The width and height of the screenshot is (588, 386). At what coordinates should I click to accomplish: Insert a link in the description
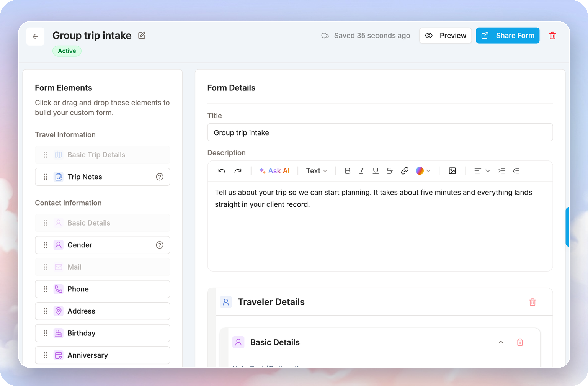pyautogui.click(x=405, y=171)
